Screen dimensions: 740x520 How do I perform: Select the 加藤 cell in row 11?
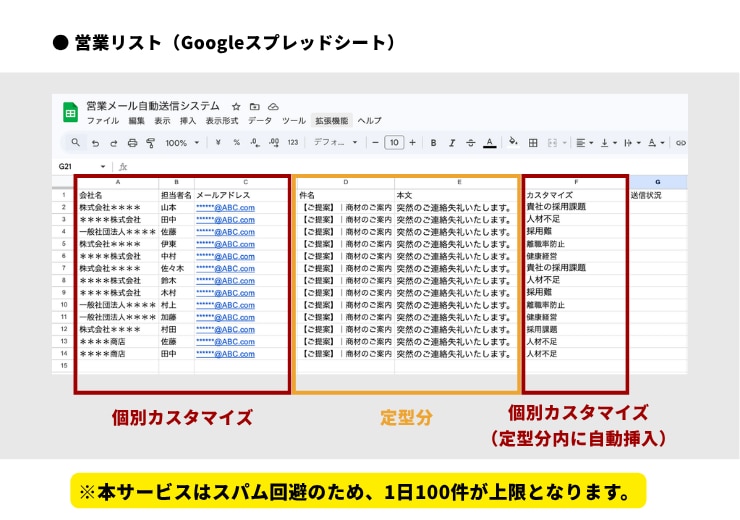coord(177,318)
